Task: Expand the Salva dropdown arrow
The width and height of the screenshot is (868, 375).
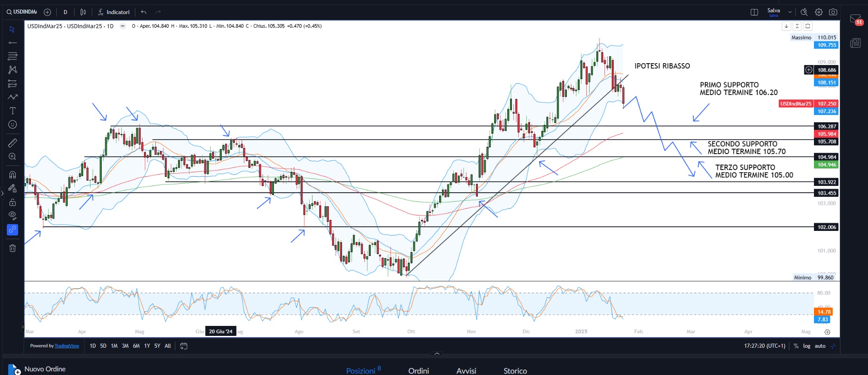Action: tap(790, 12)
